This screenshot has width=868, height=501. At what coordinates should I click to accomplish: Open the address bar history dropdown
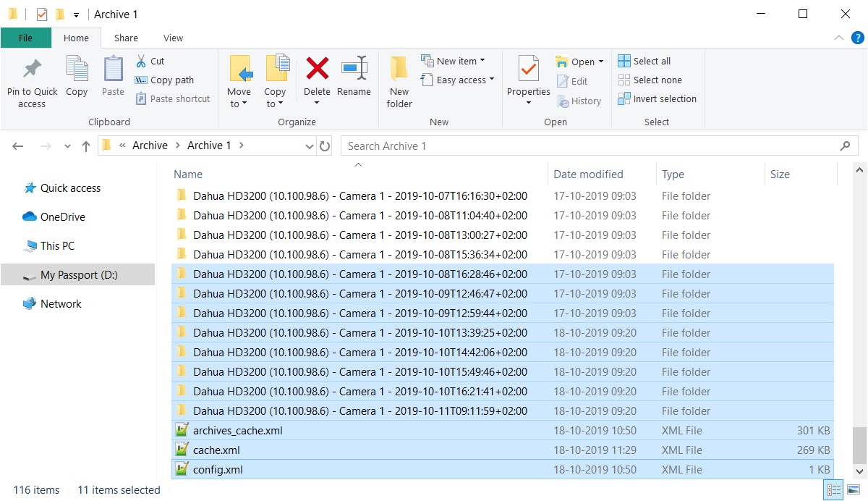310,146
